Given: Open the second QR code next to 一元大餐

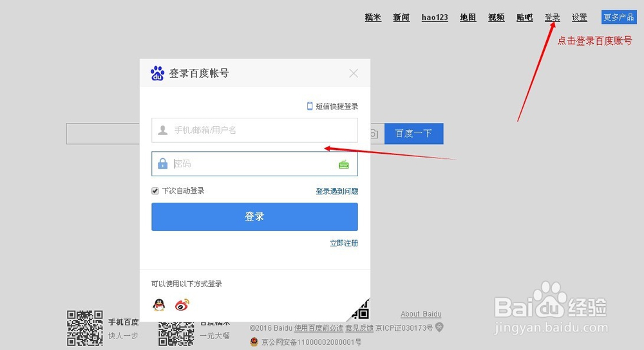Looking at the screenshot, I should click(x=176, y=333).
